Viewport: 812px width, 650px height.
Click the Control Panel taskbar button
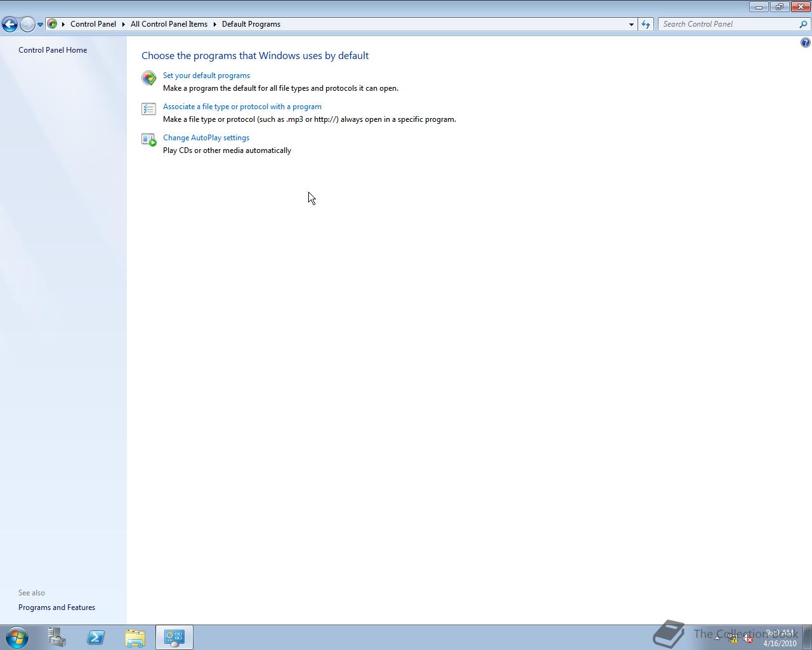[174, 637]
